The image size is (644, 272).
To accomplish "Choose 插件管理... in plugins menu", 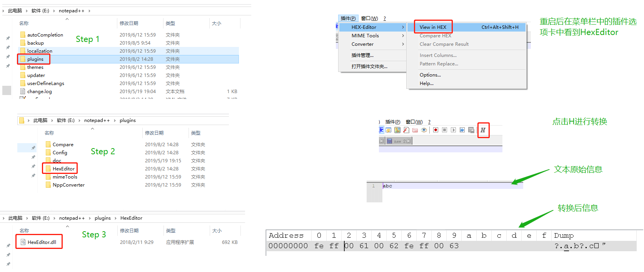I will pos(362,55).
